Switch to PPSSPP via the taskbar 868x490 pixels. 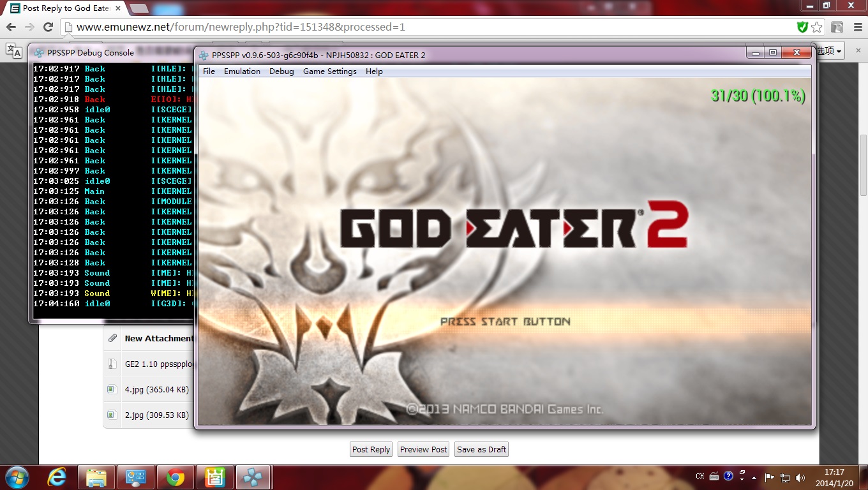254,477
